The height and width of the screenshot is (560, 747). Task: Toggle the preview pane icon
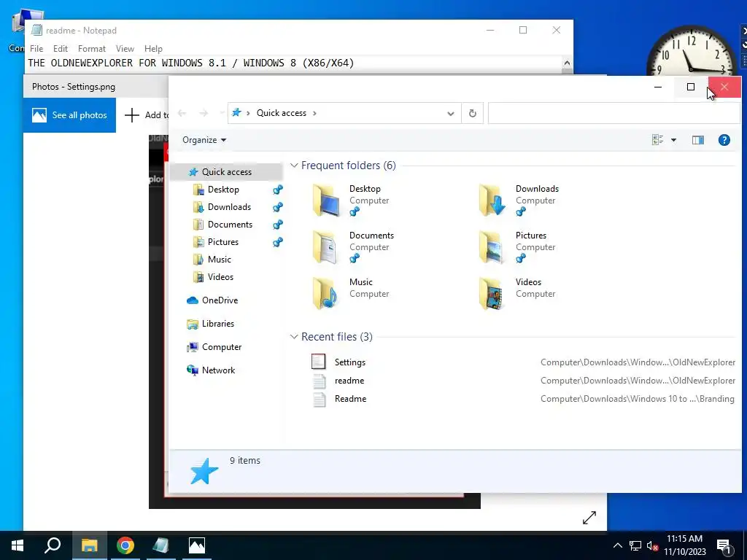click(698, 140)
